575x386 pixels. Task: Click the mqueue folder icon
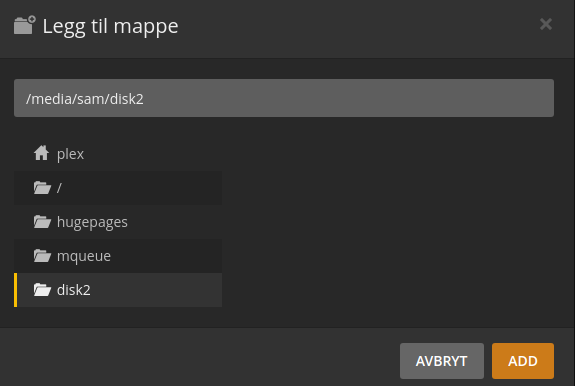click(42, 256)
